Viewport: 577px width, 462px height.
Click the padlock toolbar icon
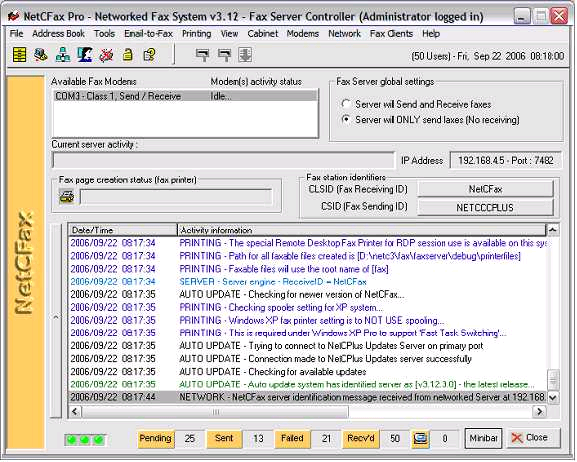point(128,55)
